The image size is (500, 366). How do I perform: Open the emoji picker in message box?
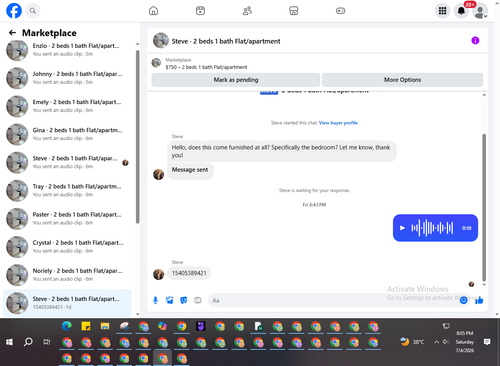point(463,300)
